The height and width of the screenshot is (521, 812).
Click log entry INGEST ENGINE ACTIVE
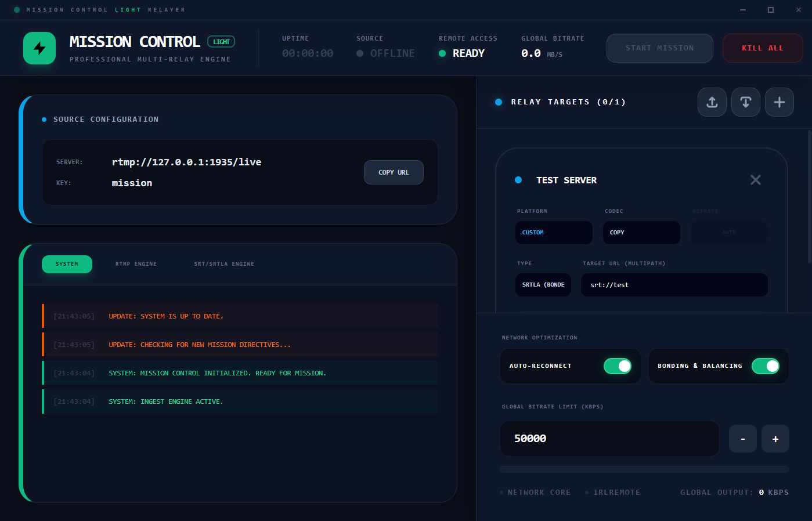tap(240, 401)
